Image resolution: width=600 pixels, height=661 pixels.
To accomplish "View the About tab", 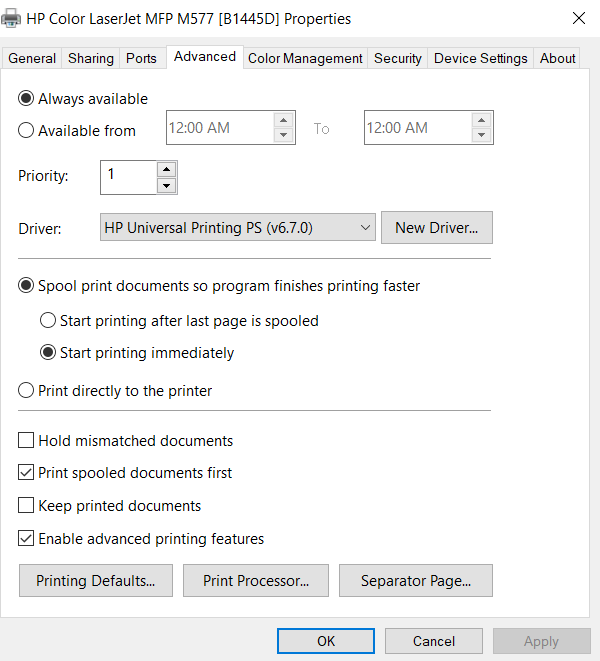I will (557, 58).
